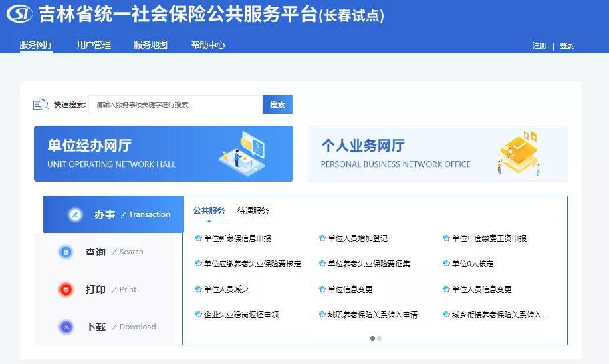Click icon beside 单位新参保信息申报
The image size is (609, 364).
tap(198, 238)
